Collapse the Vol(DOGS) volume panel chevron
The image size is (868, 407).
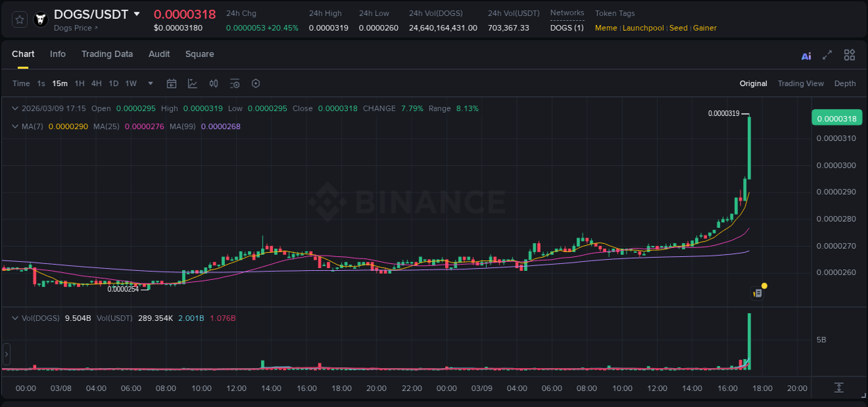15,317
